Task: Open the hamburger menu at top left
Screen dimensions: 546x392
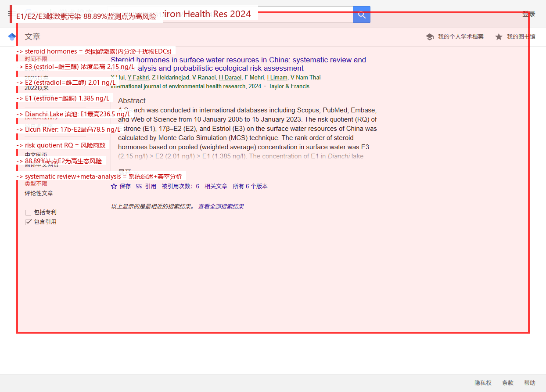Action: click(x=11, y=14)
